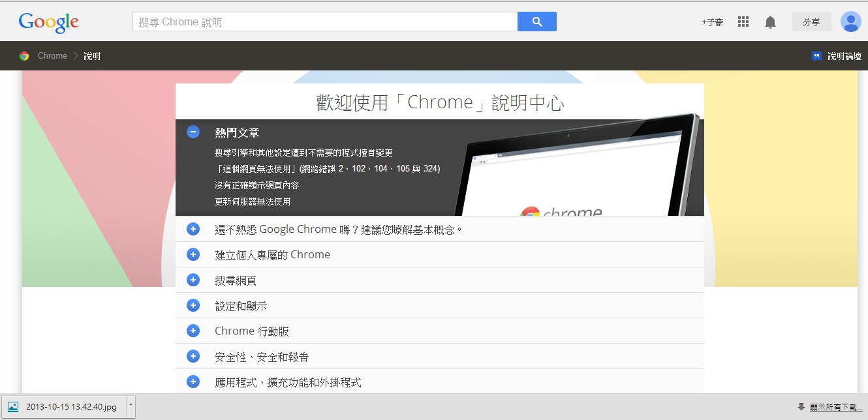Open the Google apps grid
This screenshot has width=868, height=420.
[x=743, y=22]
